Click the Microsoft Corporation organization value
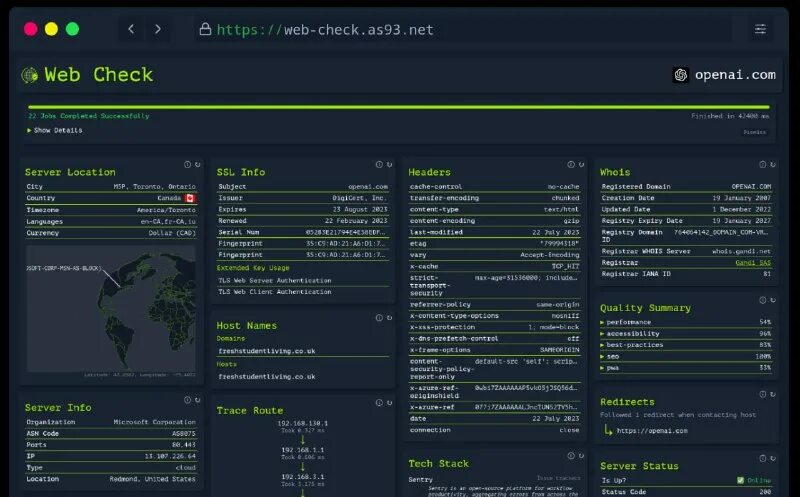Viewport: 800px width, 497px height. [155, 422]
